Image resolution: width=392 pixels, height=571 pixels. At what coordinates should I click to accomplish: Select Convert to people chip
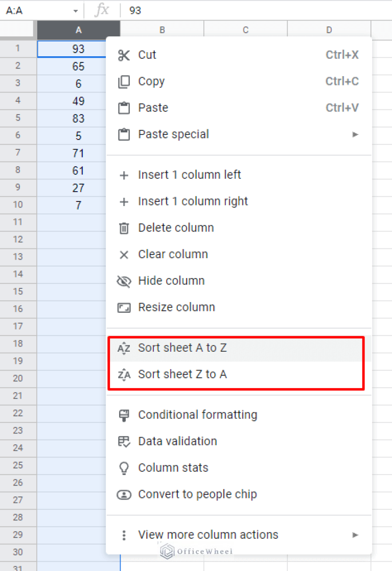pos(197,495)
